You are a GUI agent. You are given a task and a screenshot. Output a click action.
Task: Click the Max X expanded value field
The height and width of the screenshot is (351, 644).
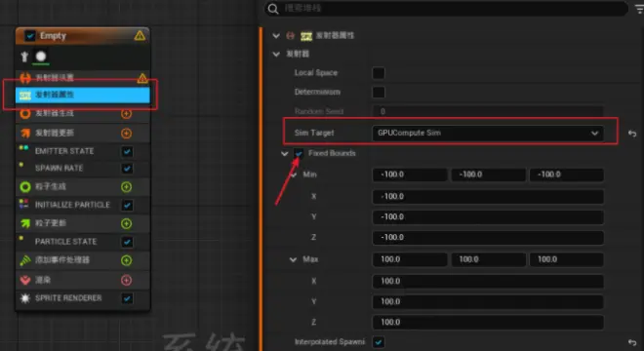pos(488,281)
